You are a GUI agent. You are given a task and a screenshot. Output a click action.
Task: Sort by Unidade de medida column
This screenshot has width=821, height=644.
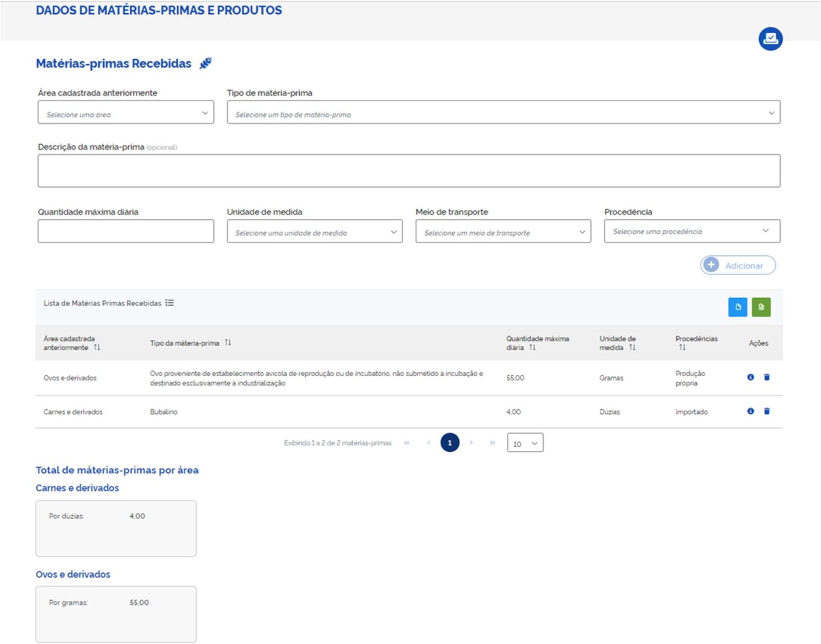(x=632, y=348)
